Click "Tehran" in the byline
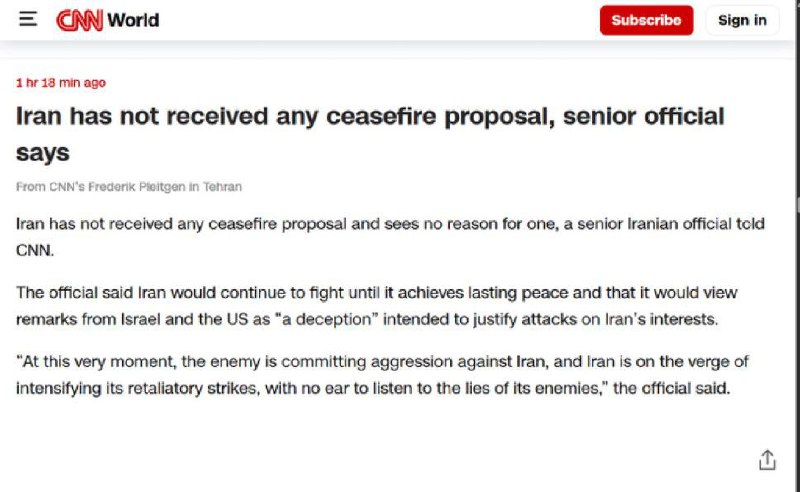800x492 pixels. pyautogui.click(x=222, y=187)
